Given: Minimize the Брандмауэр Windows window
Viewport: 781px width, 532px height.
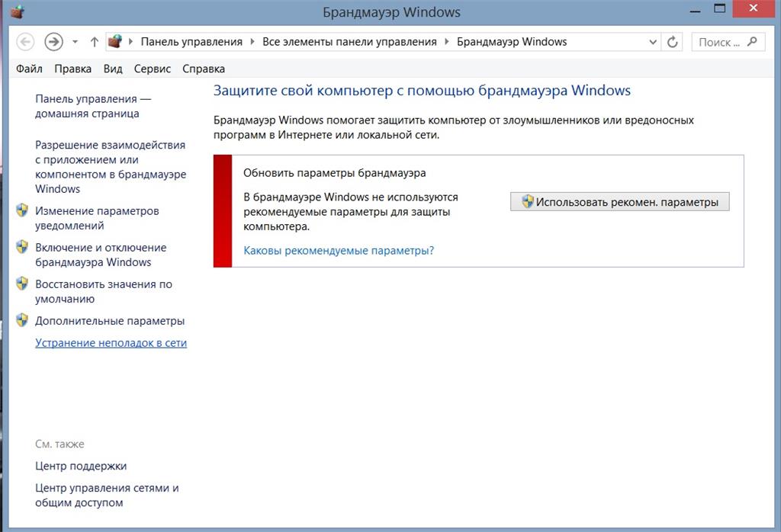Looking at the screenshot, I should coord(696,10).
